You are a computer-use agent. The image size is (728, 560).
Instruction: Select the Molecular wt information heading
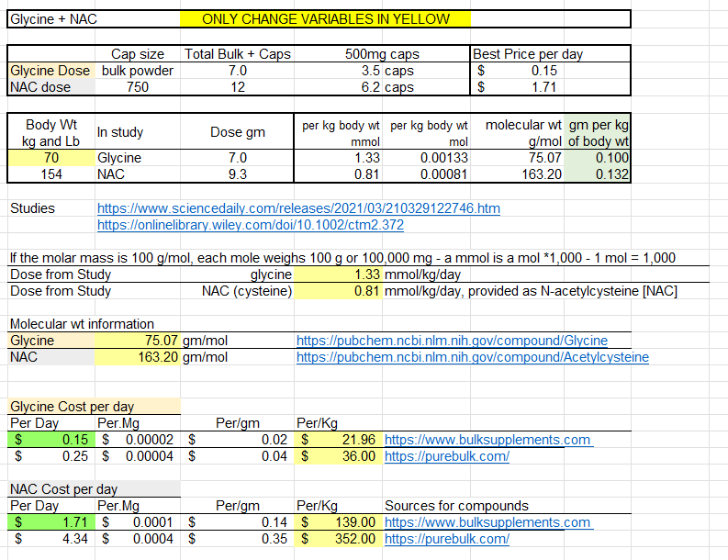tap(83, 324)
